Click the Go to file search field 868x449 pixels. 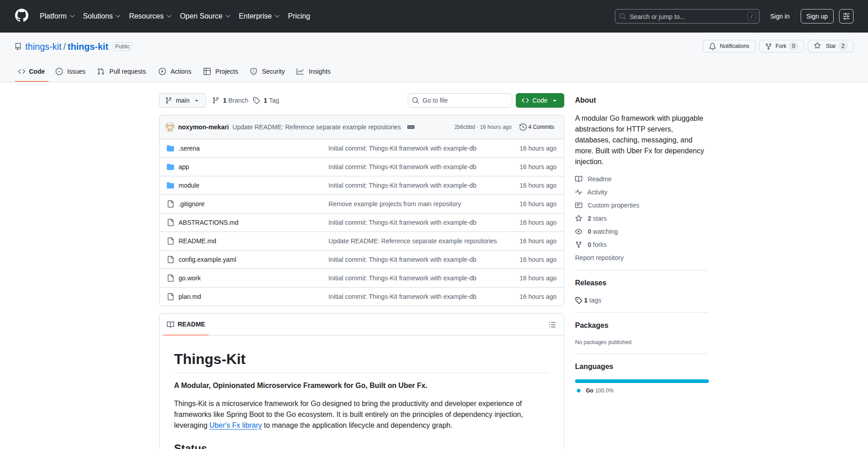[460, 100]
